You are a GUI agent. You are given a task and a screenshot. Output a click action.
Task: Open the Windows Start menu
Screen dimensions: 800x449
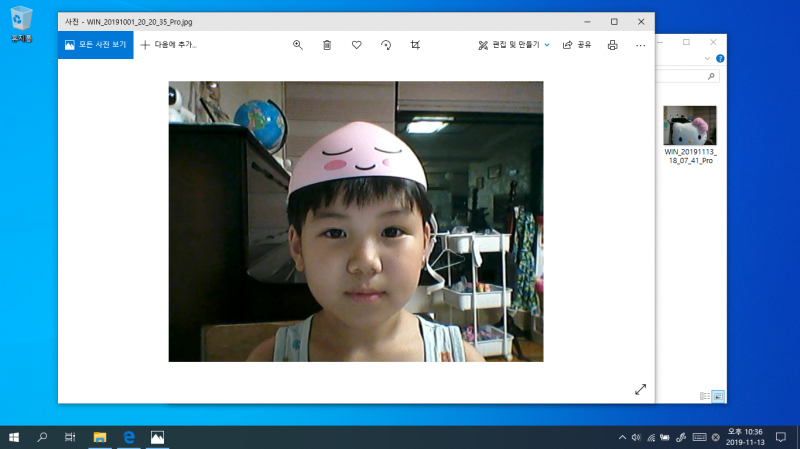coord(14,437)
